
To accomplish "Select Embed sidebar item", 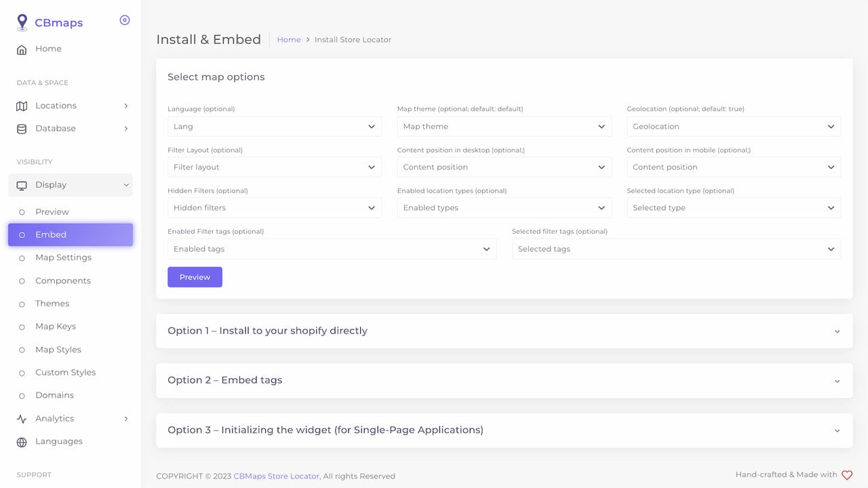I will (71, 235).
